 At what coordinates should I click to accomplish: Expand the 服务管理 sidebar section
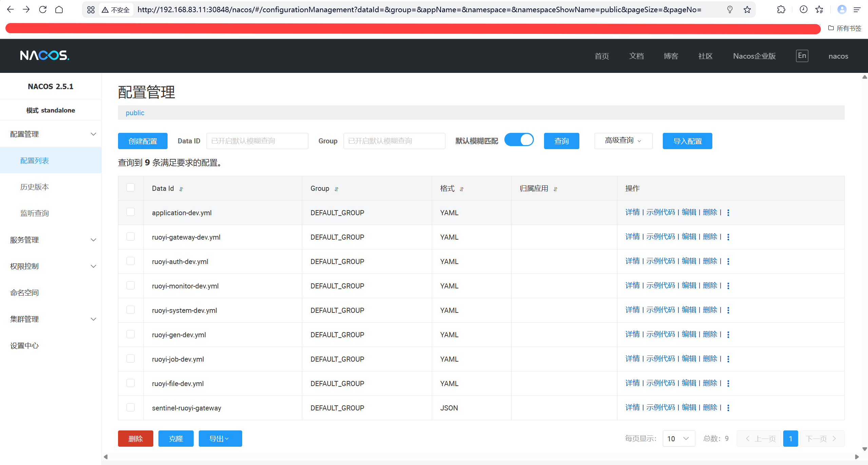click(x=51, y=240)
